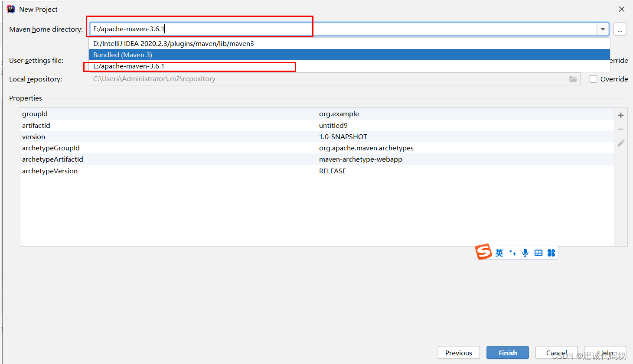The width and height of the screenshot is (633, 364).
Task: Click the Sogou S input method icon
Action: tap(484, 252)
